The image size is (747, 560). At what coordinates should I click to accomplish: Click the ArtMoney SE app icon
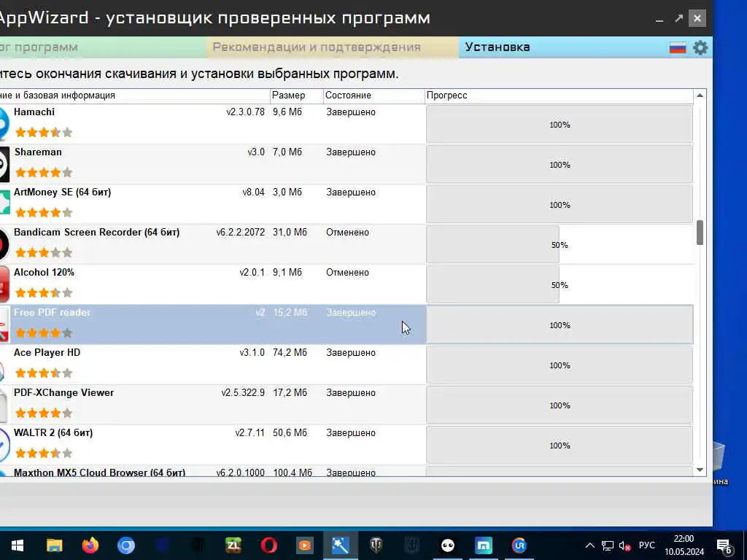click(x=4, y=204)
